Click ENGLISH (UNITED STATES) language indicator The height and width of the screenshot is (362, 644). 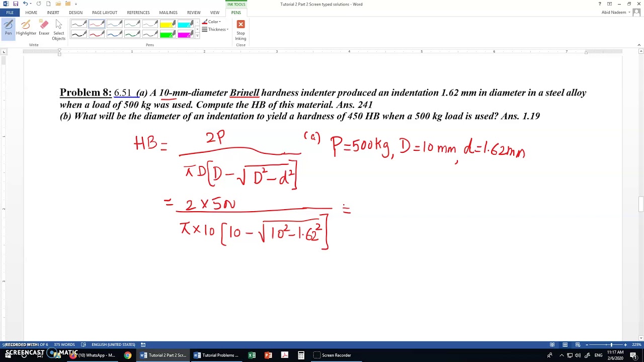[113, 344]
